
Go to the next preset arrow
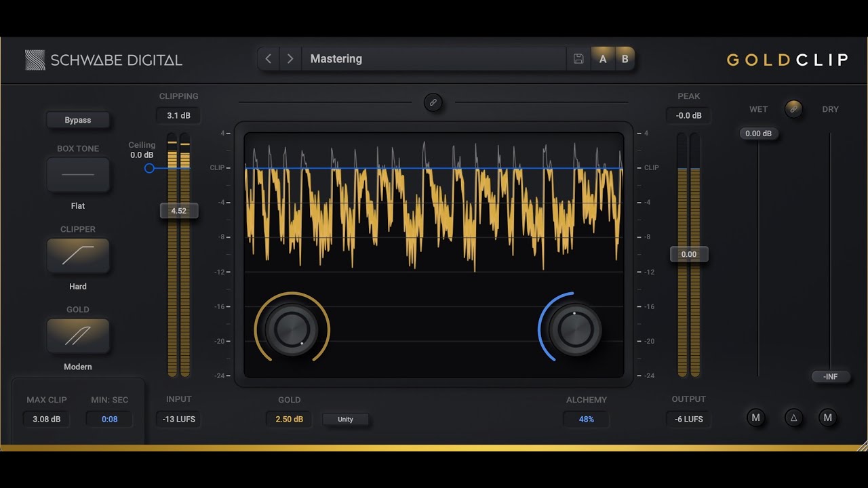click(x=290, y=59)
